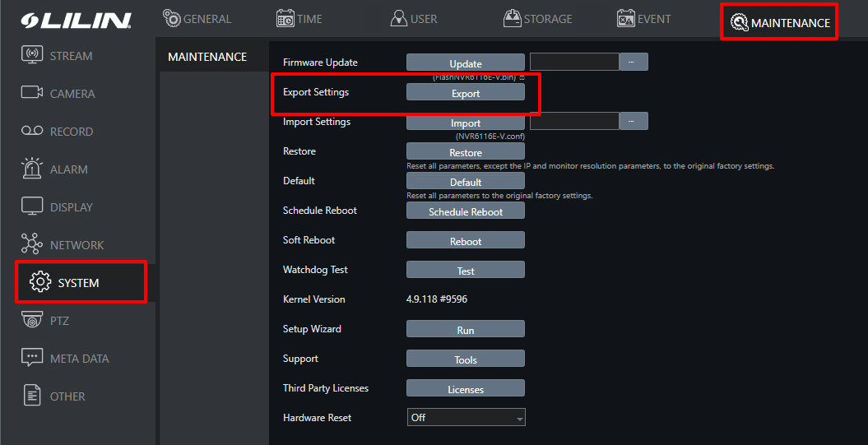The width and height of the screenshot is (868, 445).
Task: Click the USER person icon
Action: pos(398,18)
